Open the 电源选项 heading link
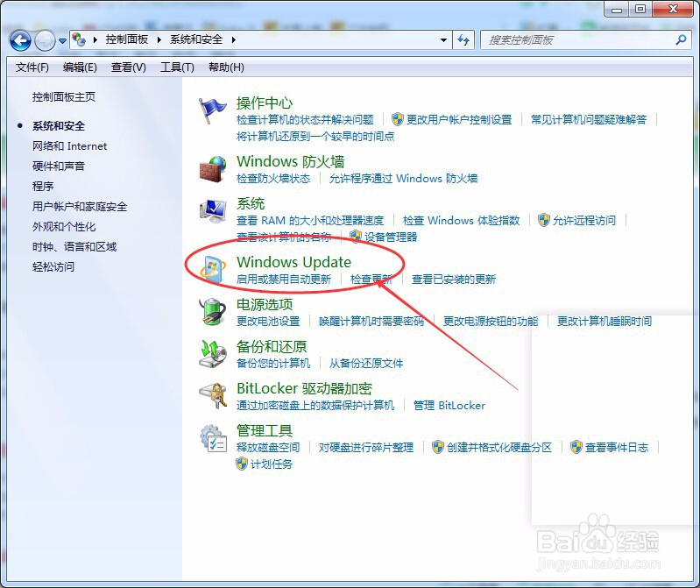Viewport: 700px width, 588px height. coord(265,304)
